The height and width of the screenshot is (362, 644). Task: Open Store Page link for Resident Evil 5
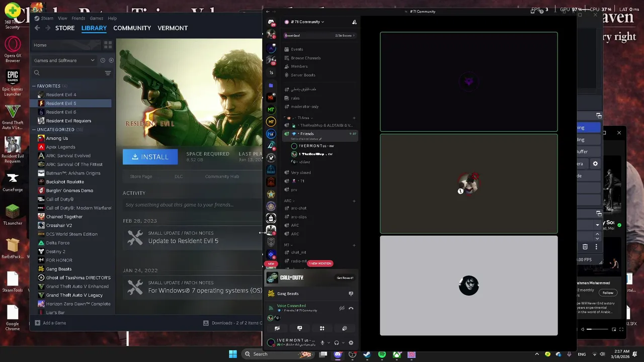(141, 176)
